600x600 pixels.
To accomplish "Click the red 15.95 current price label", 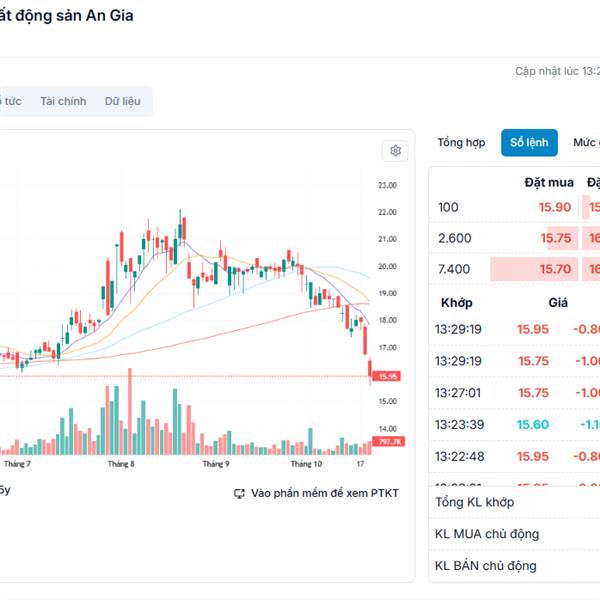I will [x=386, y=376].
